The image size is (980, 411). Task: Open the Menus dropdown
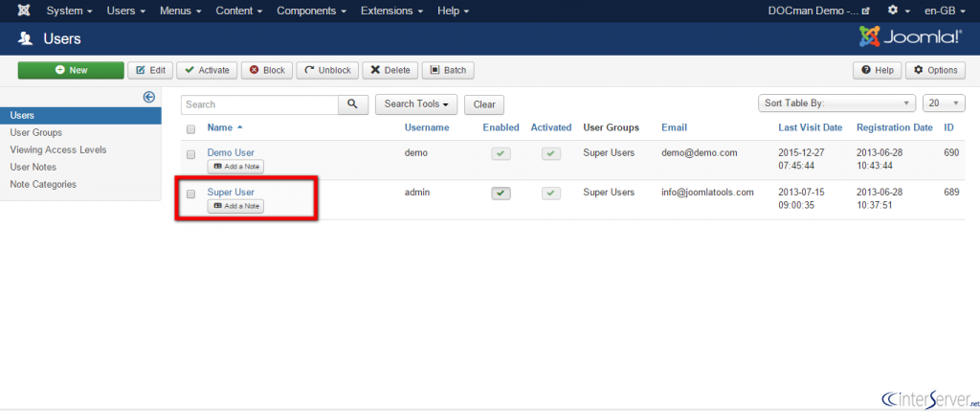coord(181,11)
